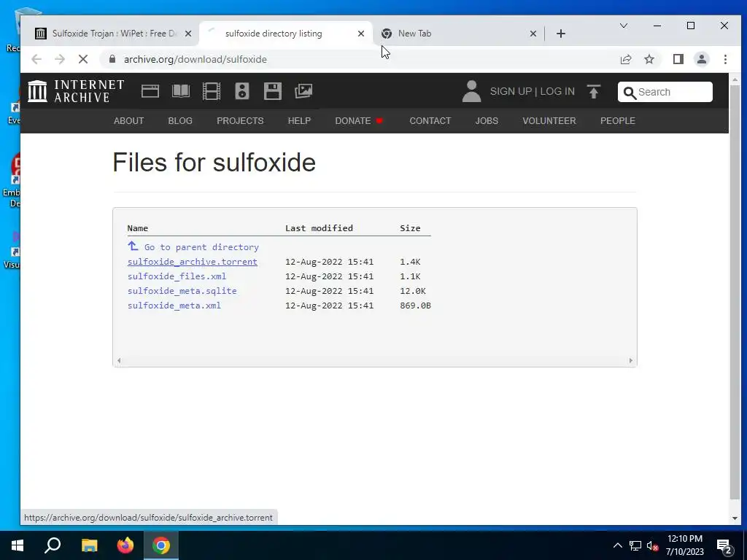Open the JOBS menu item
The height and width of the screenshot is (560, 747).
pyautogui.click(x=487, y=121)
